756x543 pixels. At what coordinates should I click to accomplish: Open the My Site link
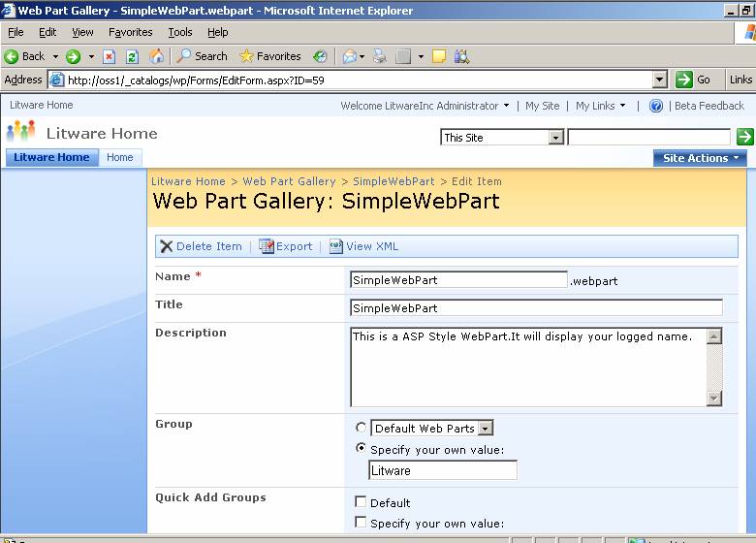(x=543, y=106)
